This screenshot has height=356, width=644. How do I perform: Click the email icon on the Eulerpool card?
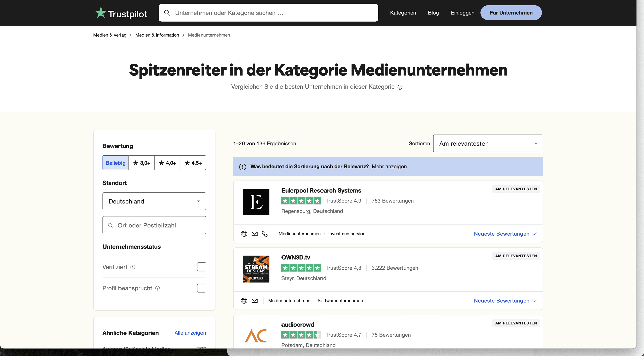pos(255,234)
